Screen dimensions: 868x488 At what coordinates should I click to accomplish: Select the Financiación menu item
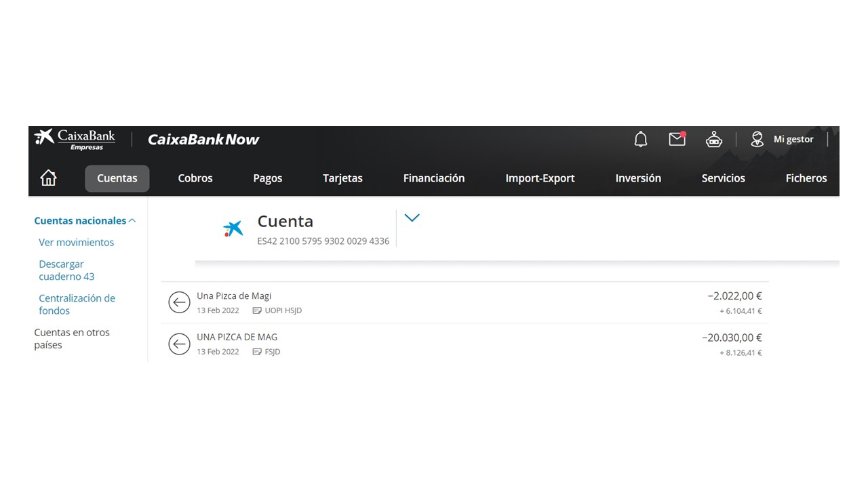(433, 178)
